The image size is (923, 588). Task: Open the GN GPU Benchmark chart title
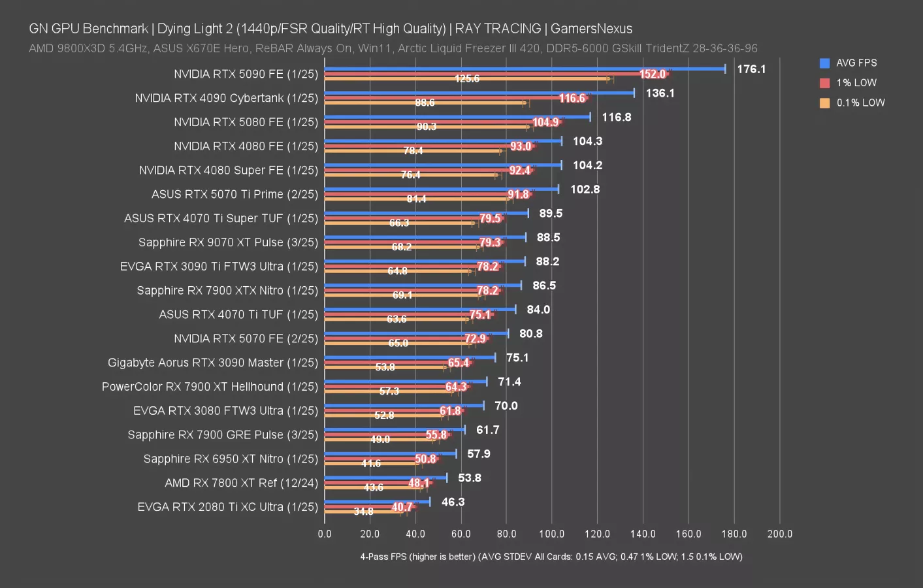tap(329, 28)
